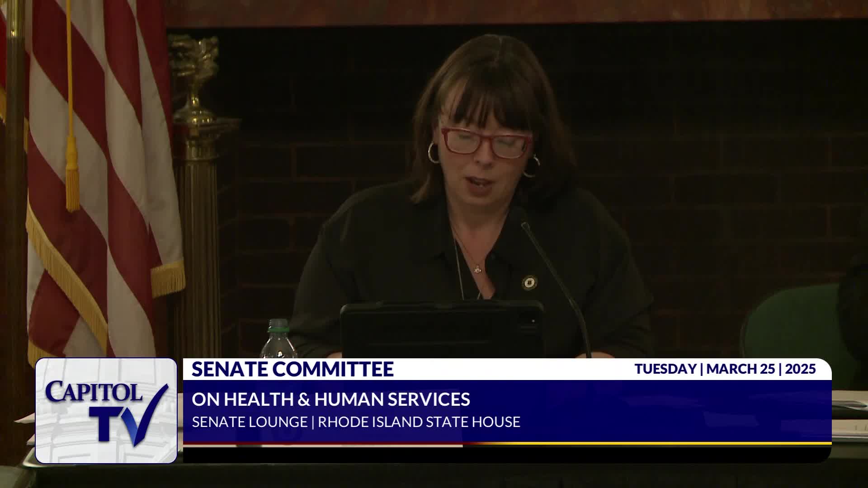Click the ON HEALTH & HUMAN SERVICES heading
This screenshot has width=868, height=488.
point(330,399)
